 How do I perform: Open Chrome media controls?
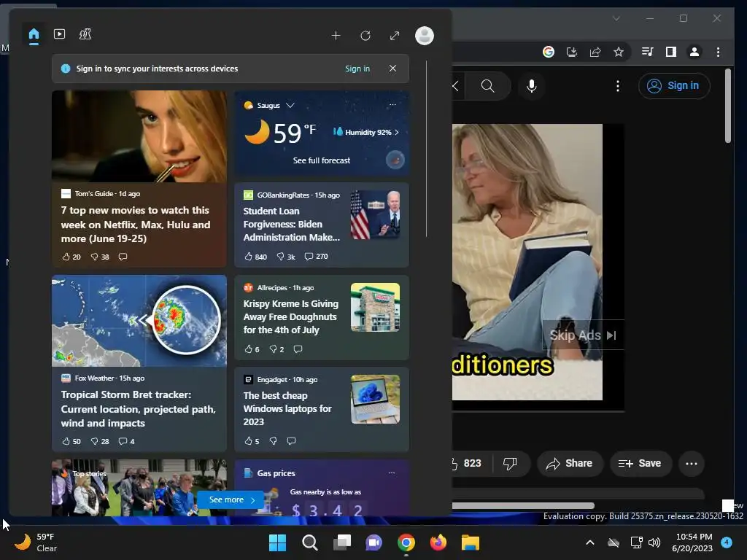(648, 52)
